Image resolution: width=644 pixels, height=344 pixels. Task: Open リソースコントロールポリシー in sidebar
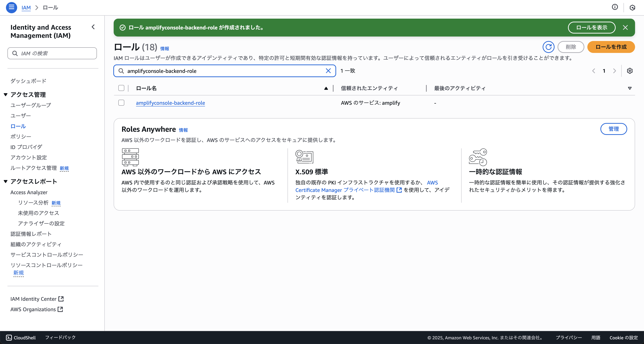47,265
